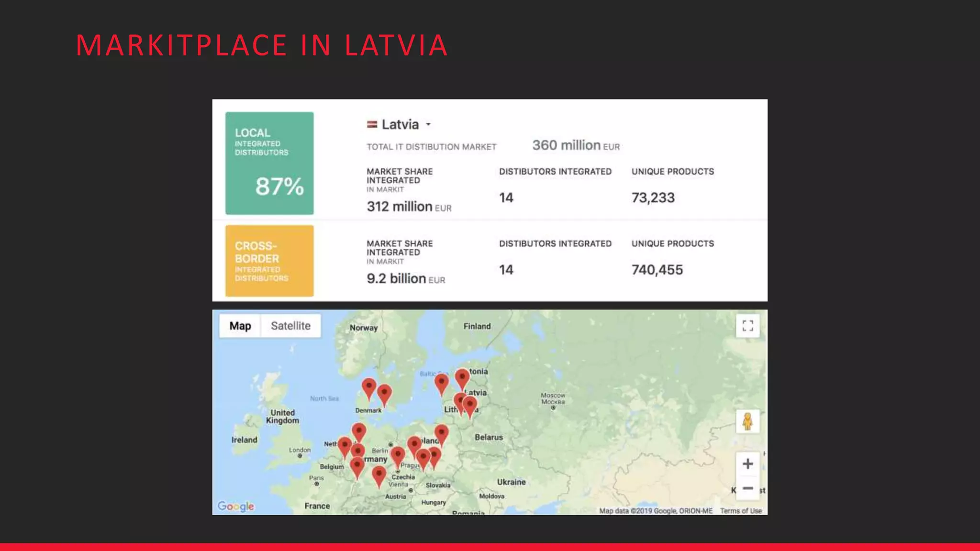Click the Norway label on map
980x551 pixels.
tap(364, 328)
